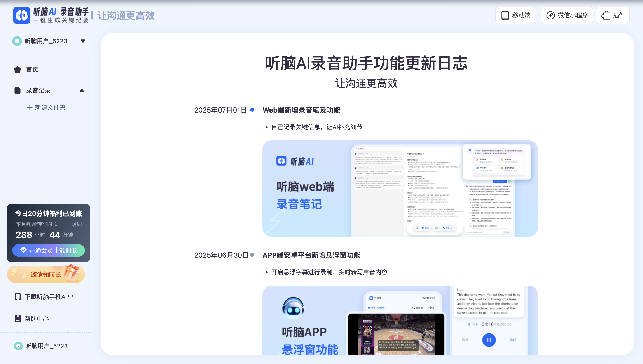Click the bottom 听脑用户_5223 avatar

(x=18, y=346)
